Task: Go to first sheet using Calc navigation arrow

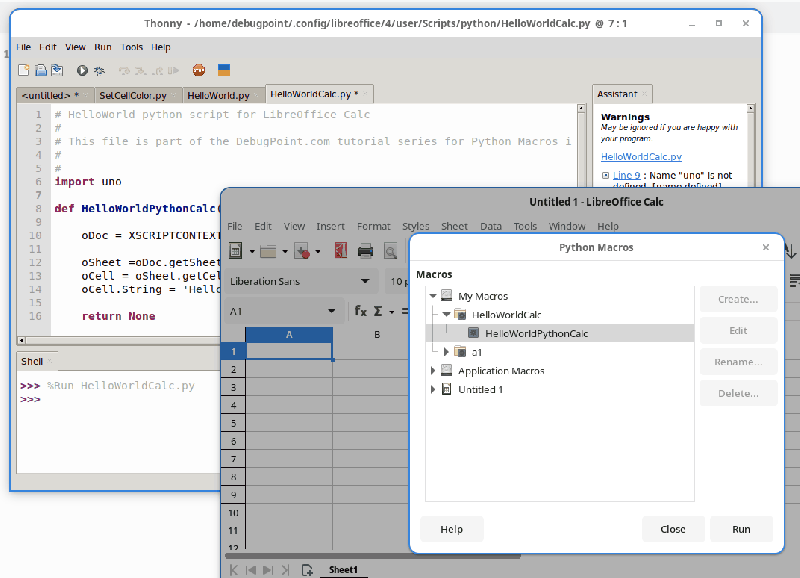Action: pos(234,570)
